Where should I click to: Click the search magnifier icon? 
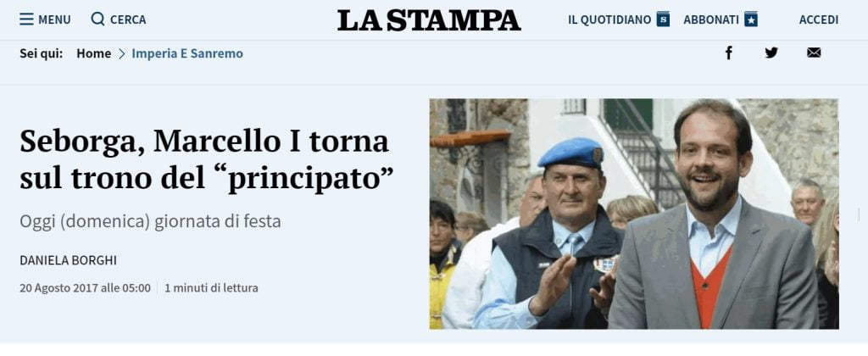[98, 19]
